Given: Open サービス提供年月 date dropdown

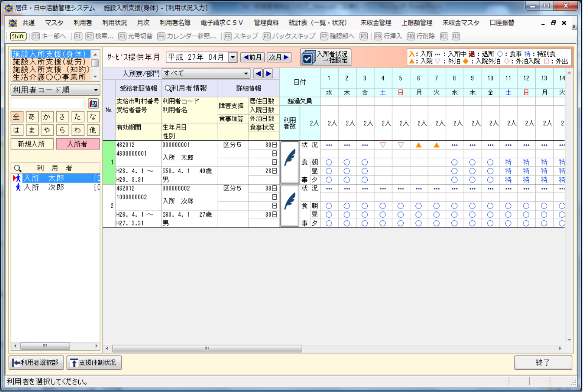Looking at the screenshot, I should coord(233,57).
